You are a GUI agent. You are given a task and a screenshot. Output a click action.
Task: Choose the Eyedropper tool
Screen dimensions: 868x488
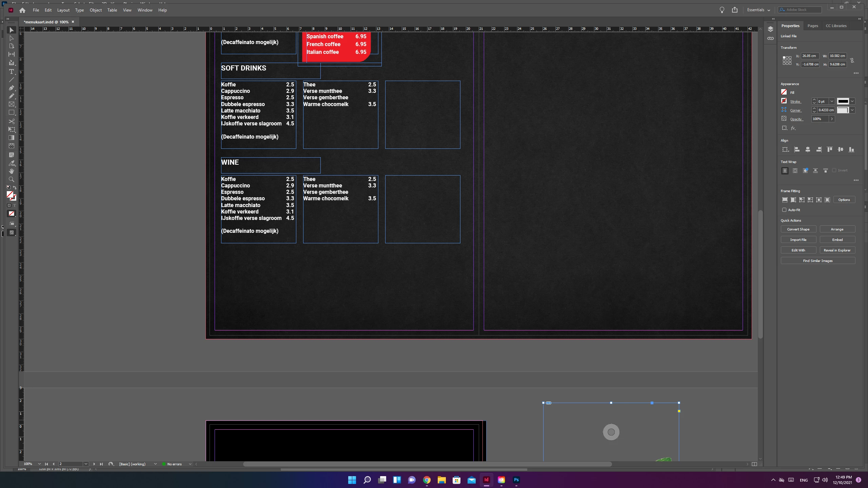click(x=12, y=163)
